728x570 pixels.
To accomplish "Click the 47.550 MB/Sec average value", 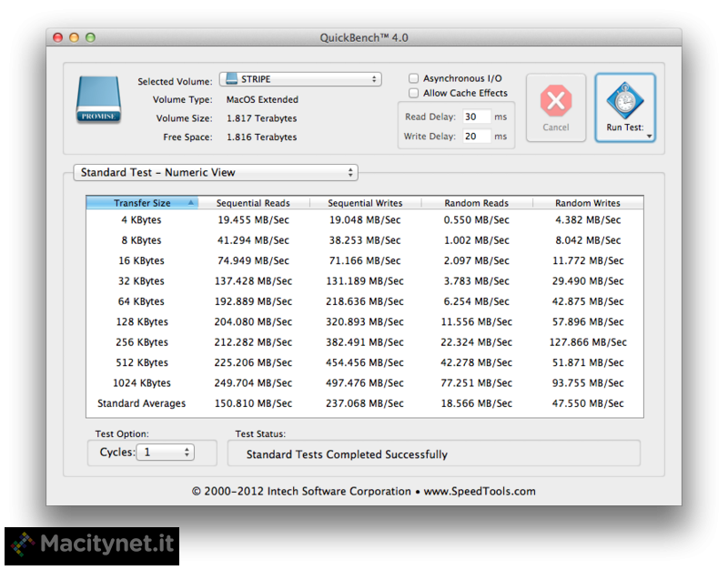I will click(x=588, y=403).
